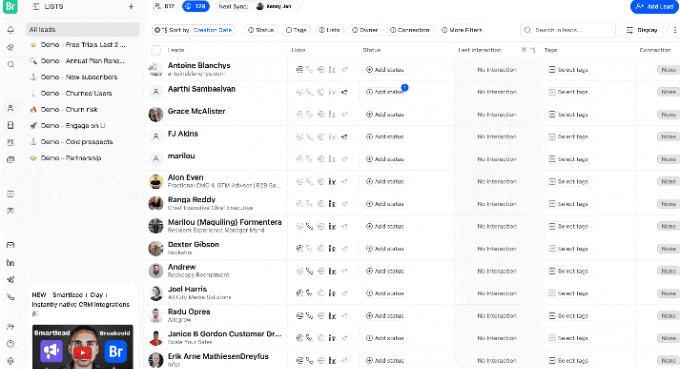This screenshot has height=369, width=680.
Task: Toggle the 617 leads counter pill
Action: click(165, 7)
